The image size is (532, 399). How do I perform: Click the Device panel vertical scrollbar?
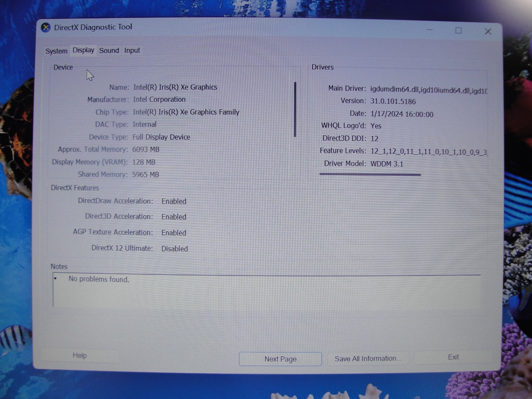click(295, 109)
